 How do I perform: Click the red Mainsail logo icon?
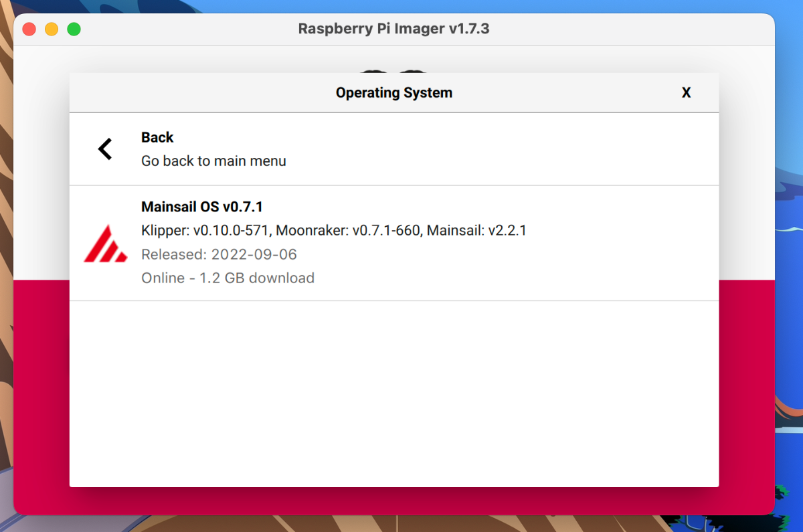point(105,244)
